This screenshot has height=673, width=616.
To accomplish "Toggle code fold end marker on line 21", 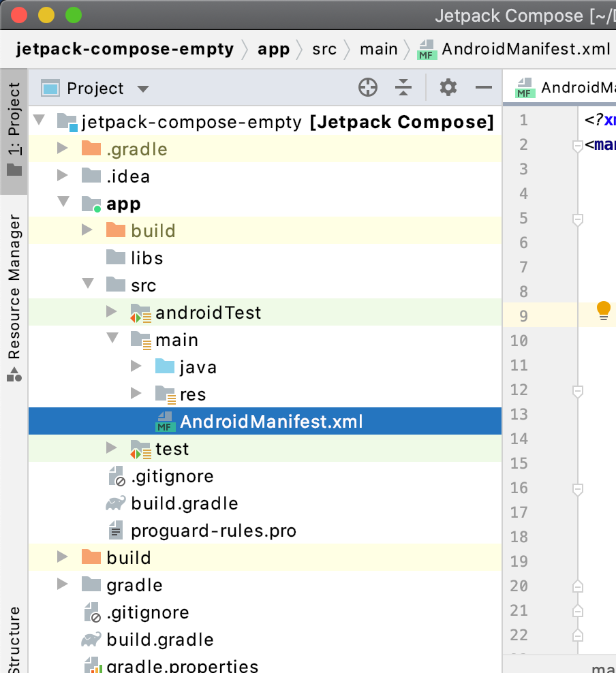I will tap(577, 610).
